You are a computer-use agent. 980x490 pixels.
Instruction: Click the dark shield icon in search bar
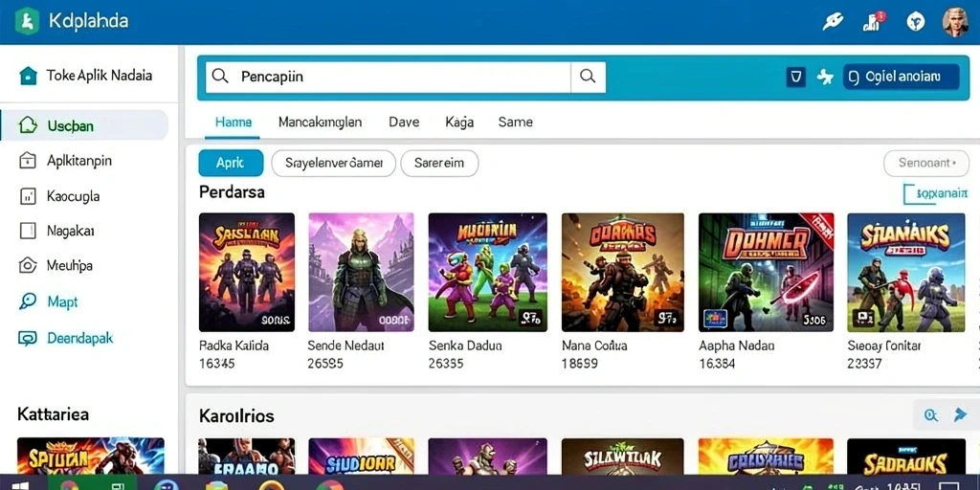[795, 77]
